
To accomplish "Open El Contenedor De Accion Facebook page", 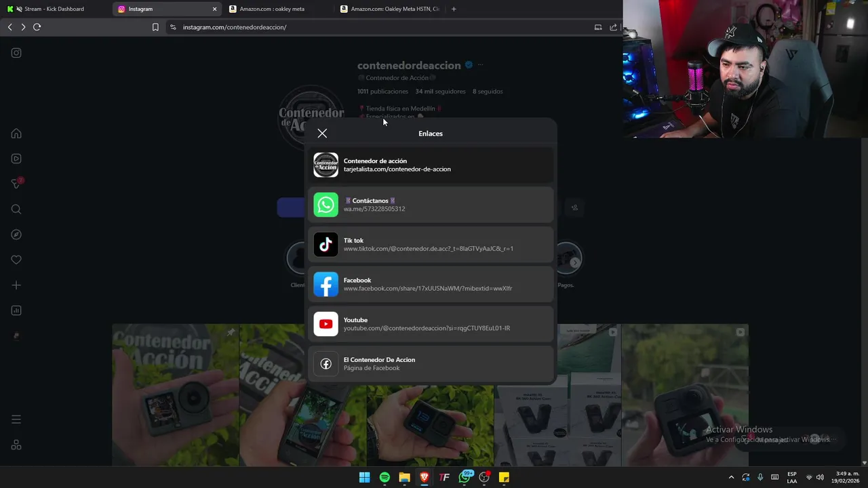I will [431, 364].
